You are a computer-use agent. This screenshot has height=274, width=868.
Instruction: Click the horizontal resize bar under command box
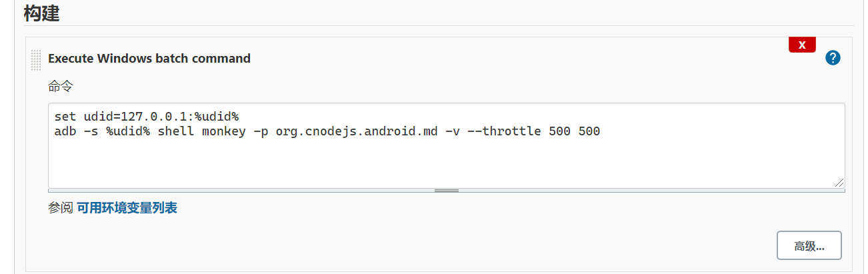tap(447, 191)
